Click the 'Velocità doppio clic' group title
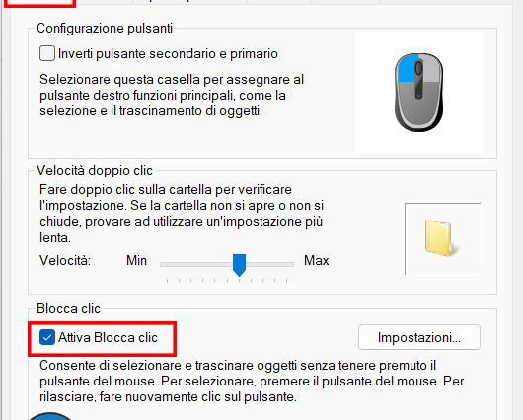This screenshot has width=523, height=420. point(95,170)
